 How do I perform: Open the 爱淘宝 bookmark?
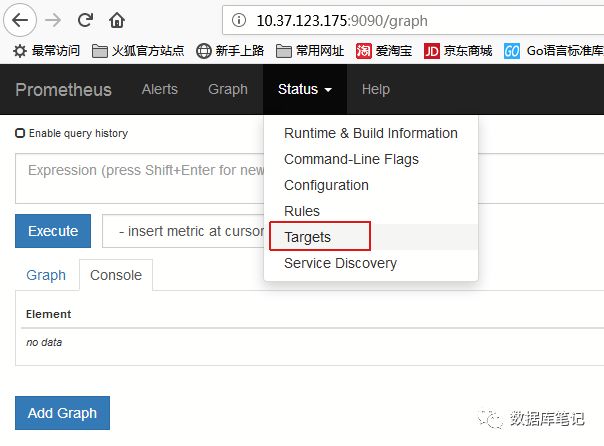pos(384,50)
